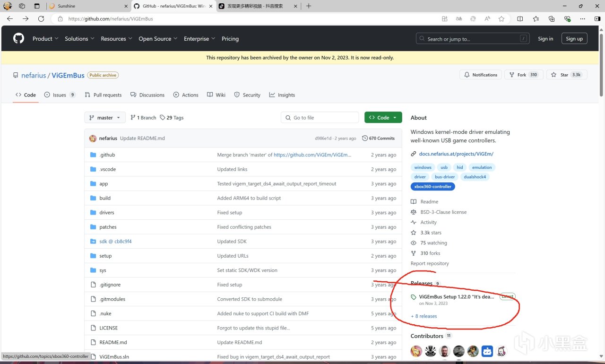Click the Sign in link
The image size is (605, 364).
point(545,39)
